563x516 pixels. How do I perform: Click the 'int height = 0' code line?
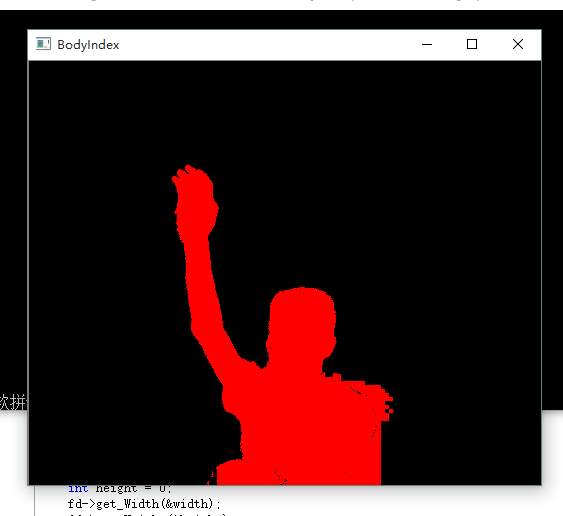coord(120,489)
